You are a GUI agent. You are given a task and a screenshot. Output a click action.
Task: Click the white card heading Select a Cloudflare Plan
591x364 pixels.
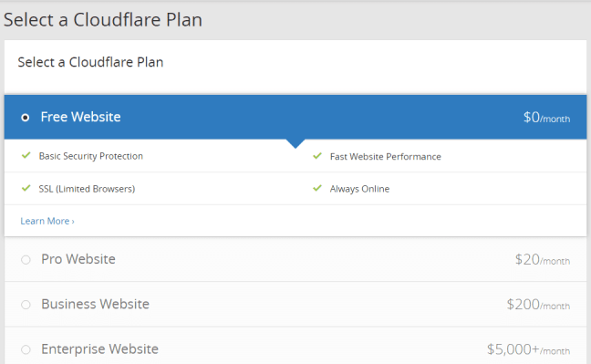[x=90, y=62]
